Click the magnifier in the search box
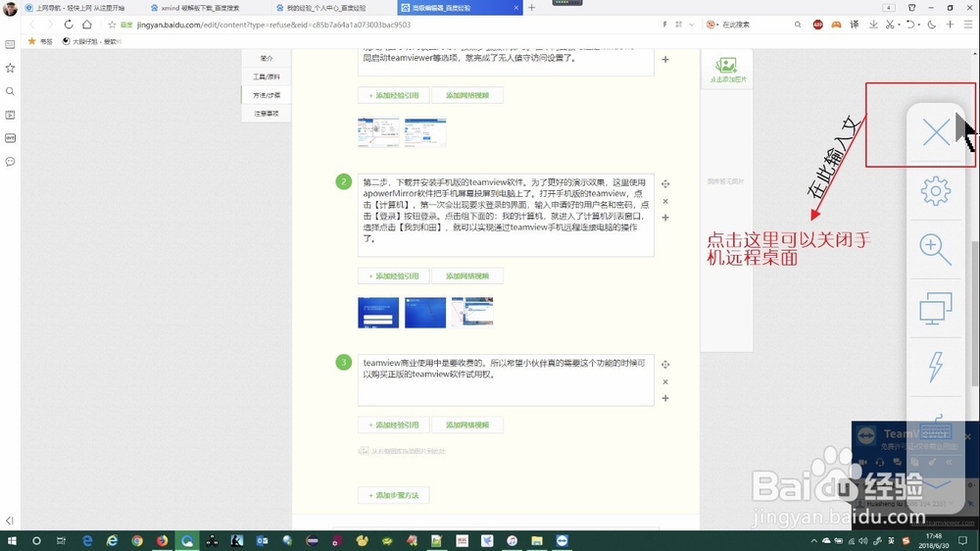 coord(798,25)
